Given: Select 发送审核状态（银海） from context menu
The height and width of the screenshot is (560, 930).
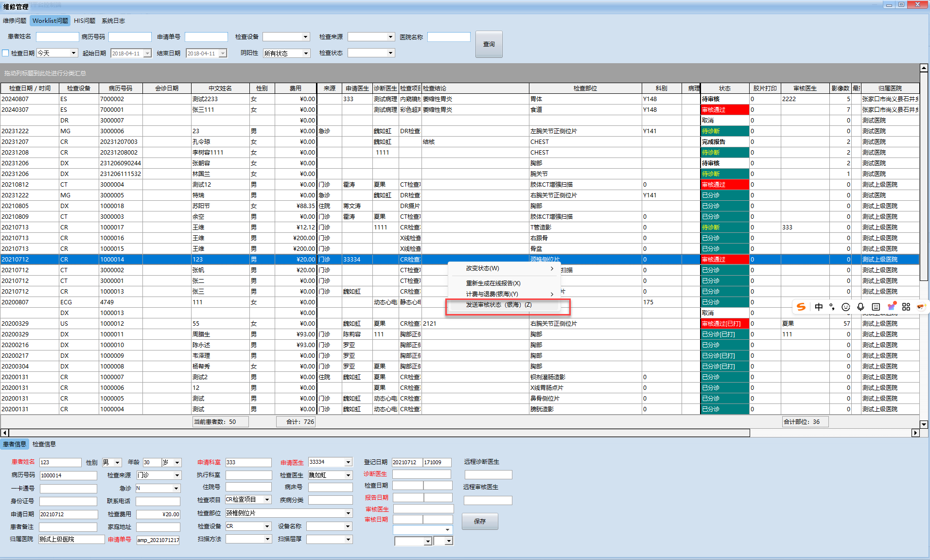Looking at the screenshot, I should [x=499, y=305].
